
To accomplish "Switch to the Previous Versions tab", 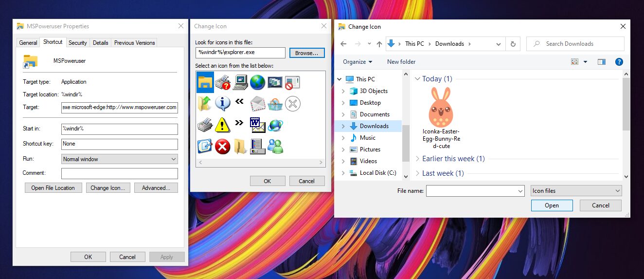I will 134,43.
